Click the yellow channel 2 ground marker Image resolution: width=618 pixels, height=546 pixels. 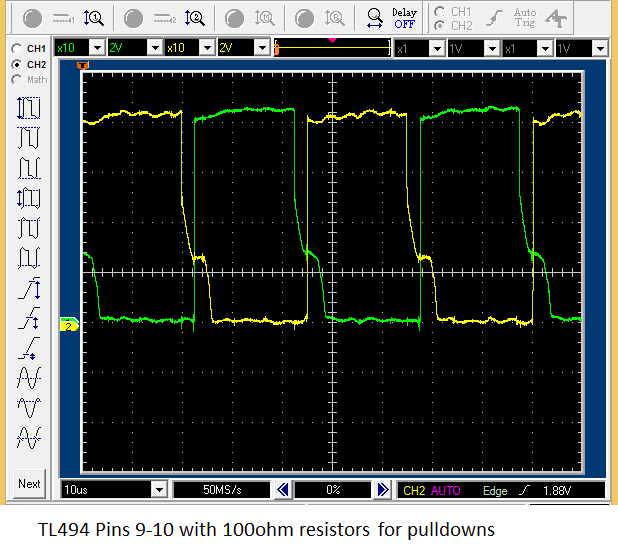coord(69,325)
